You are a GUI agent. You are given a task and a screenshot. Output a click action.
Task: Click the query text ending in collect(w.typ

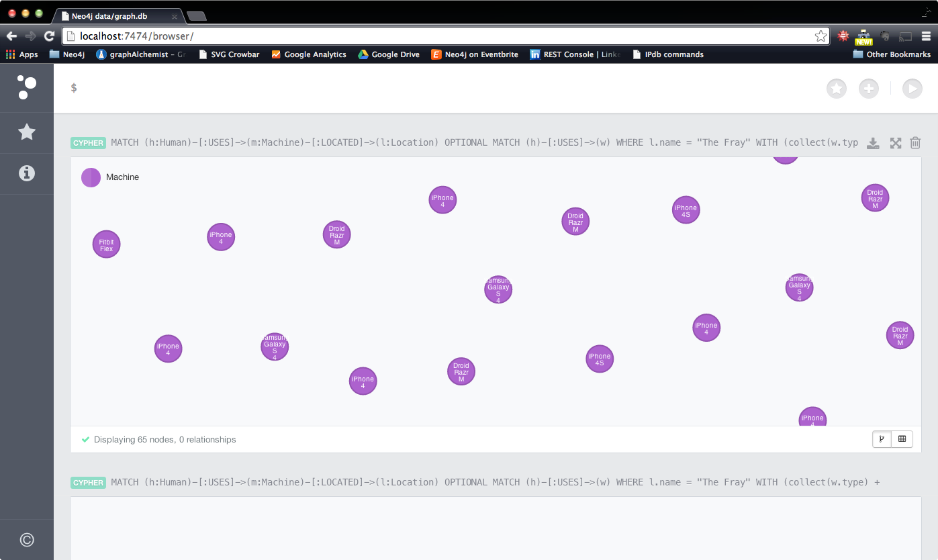tap(484, 142)
